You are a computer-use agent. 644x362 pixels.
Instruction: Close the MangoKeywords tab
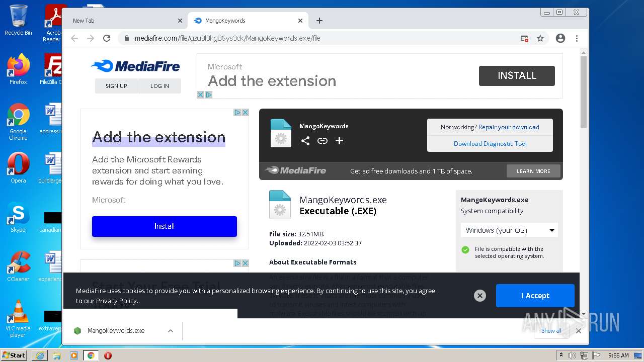pyautogui.click(x=300, y=21)
